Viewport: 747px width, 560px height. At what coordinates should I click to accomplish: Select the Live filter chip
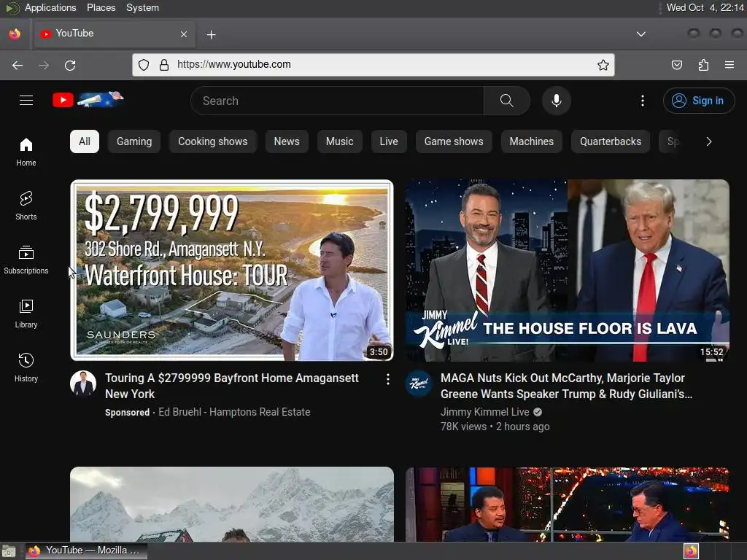(x=389, y=141)
